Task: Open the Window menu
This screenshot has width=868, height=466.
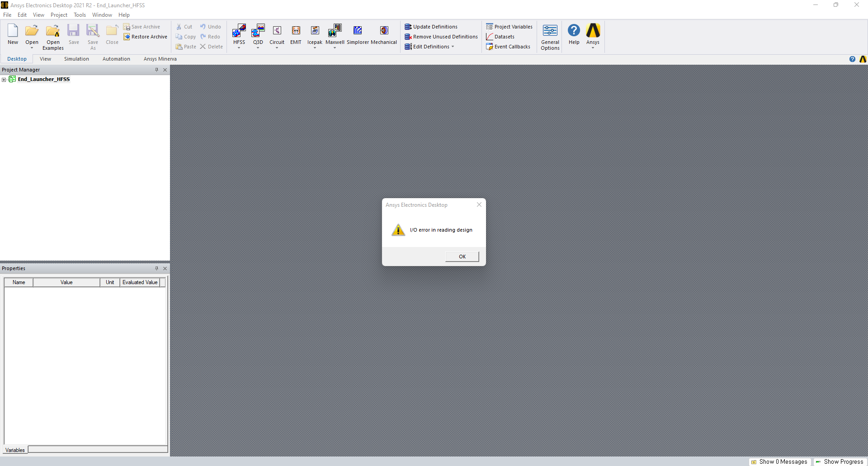Action: point(102,15)
